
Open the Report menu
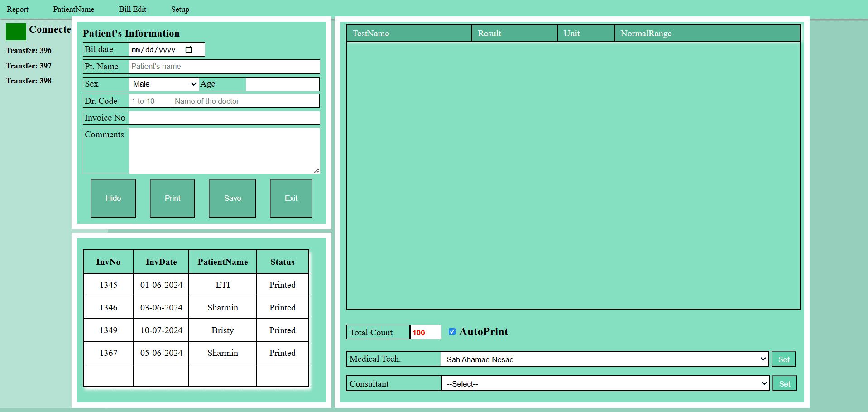pyautogui.click(x=18, y=9)
